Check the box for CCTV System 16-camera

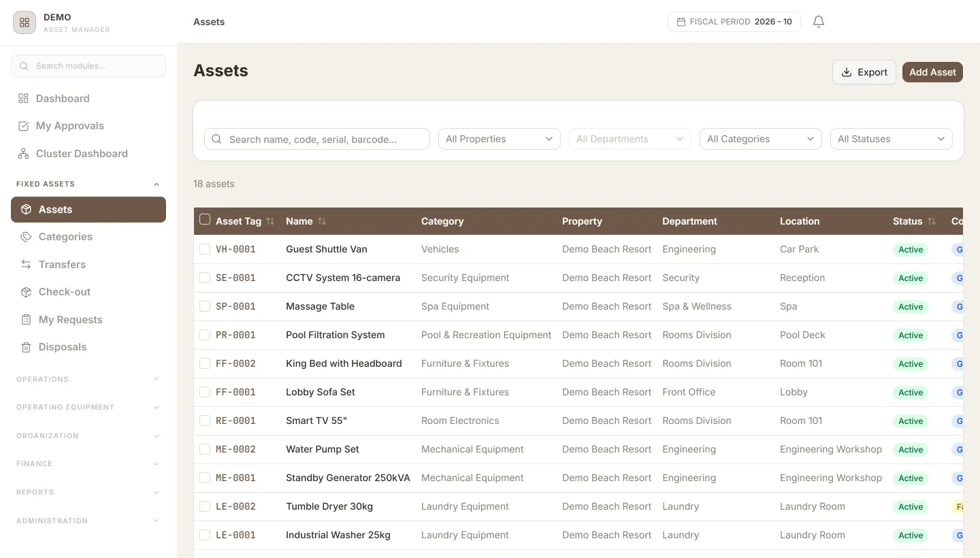click(x=205, y=278)
